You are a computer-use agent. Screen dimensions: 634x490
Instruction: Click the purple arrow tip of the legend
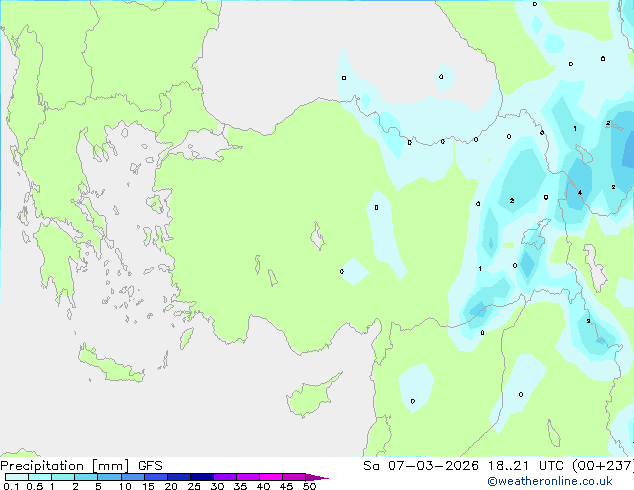click(317, 477)
